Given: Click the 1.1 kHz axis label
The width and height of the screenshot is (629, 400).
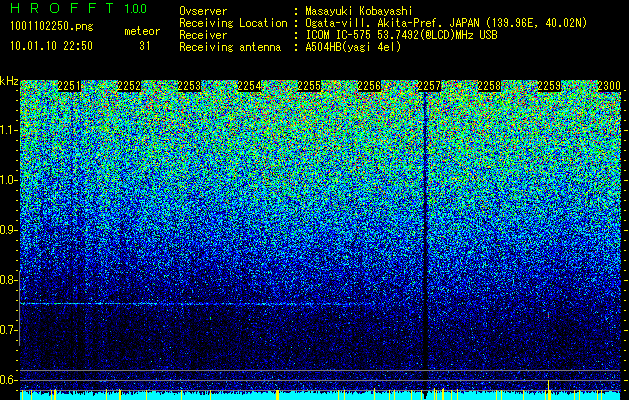Looking at the screenshot, I should (x=9, y=130).
